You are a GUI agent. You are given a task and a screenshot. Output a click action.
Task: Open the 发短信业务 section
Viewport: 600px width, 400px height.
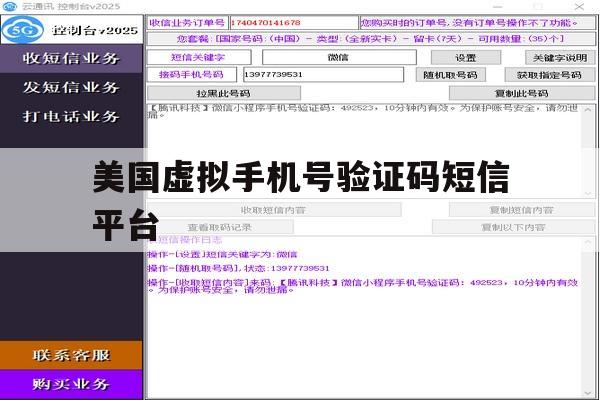[x=71, y=88]
